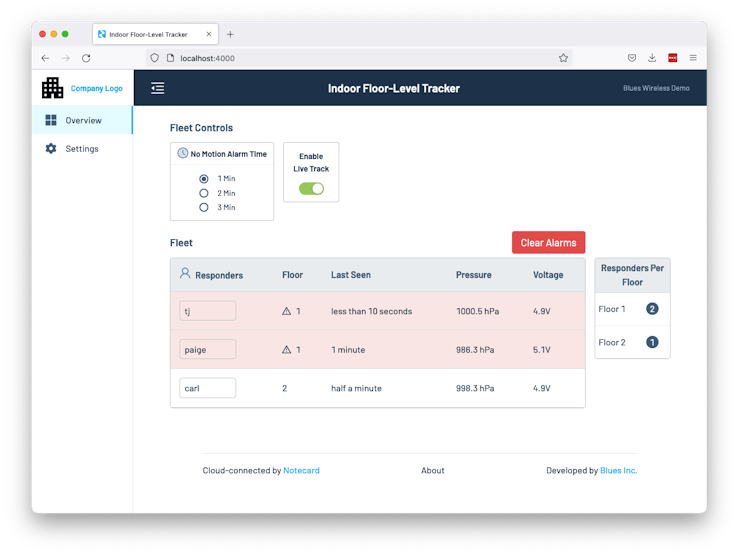
Task: Open the Firefox application menu icon
Action: 693,58
